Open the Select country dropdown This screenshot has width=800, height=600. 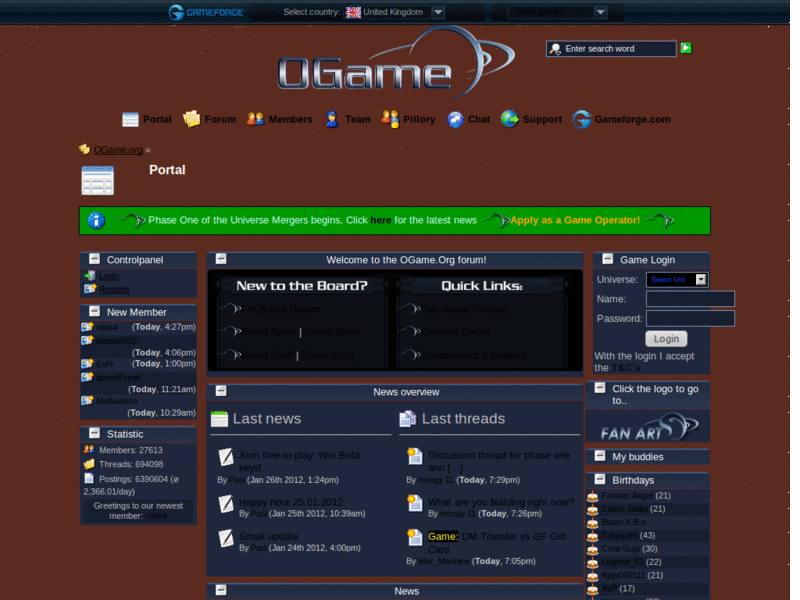pos(438,12)
